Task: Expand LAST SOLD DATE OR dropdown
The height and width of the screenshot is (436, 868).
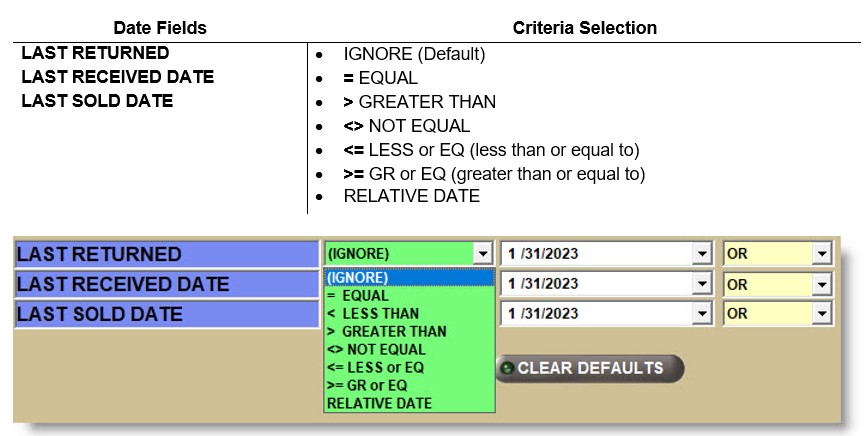Action: click(x=822, y=314)
